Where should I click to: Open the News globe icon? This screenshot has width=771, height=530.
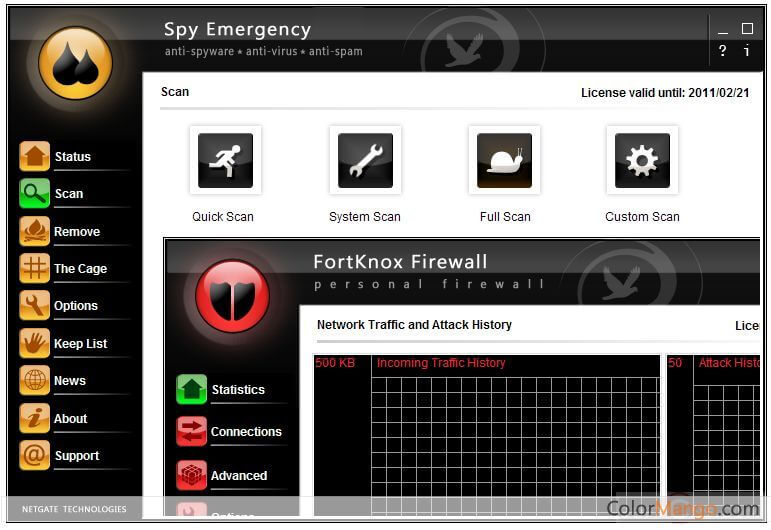pos(34,381)
